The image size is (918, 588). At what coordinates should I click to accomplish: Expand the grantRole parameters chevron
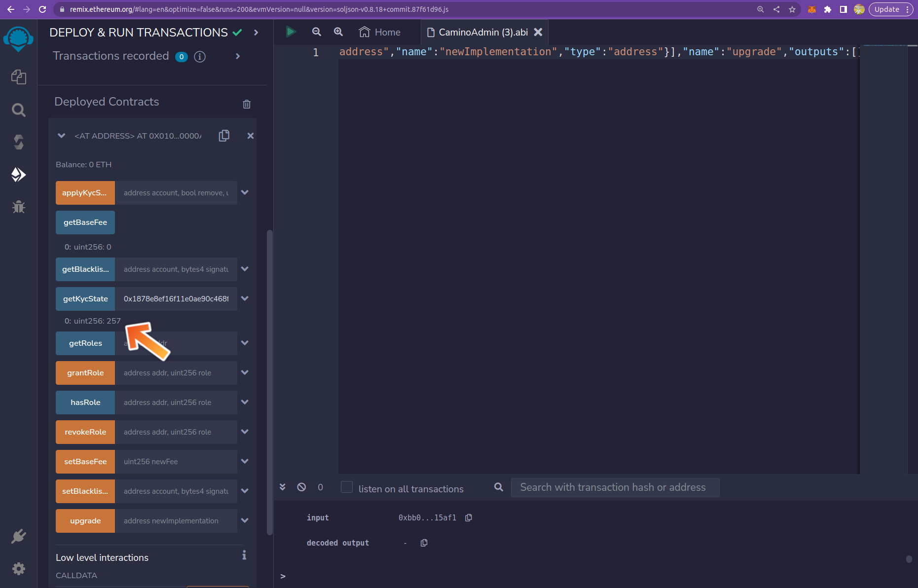pos(245,373)
